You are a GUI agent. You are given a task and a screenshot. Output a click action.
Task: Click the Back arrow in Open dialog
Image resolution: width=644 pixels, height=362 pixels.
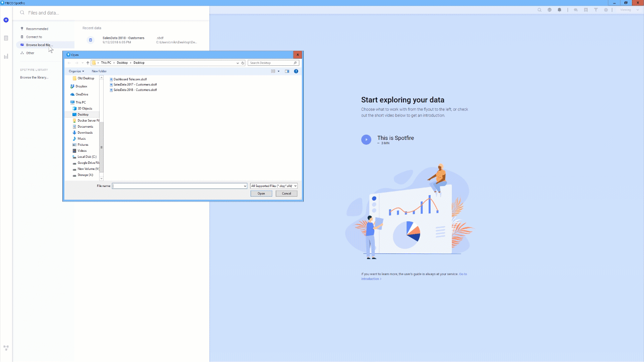point(69,63)
